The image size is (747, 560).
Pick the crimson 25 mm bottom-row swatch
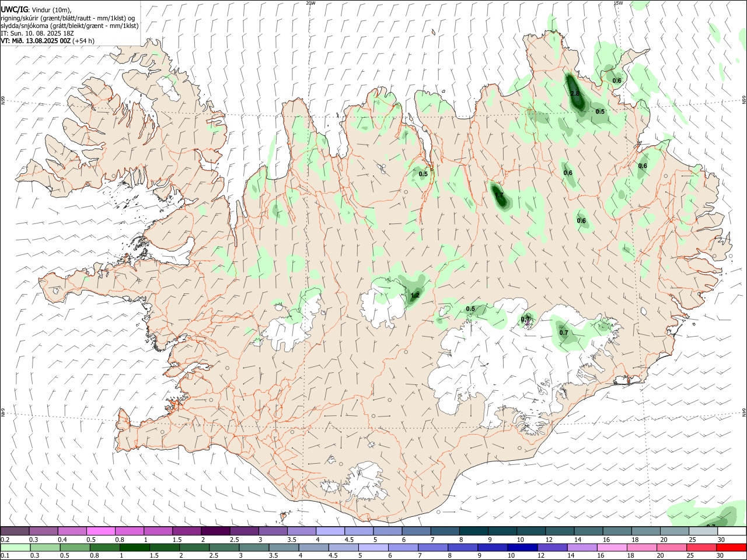click(x=702, y=547)
